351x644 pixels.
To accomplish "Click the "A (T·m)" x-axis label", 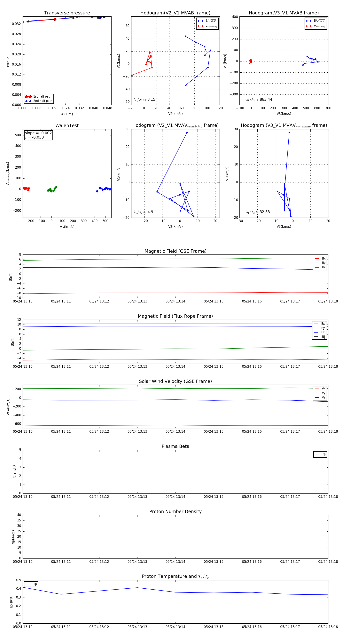I will (x=67, y=114).
